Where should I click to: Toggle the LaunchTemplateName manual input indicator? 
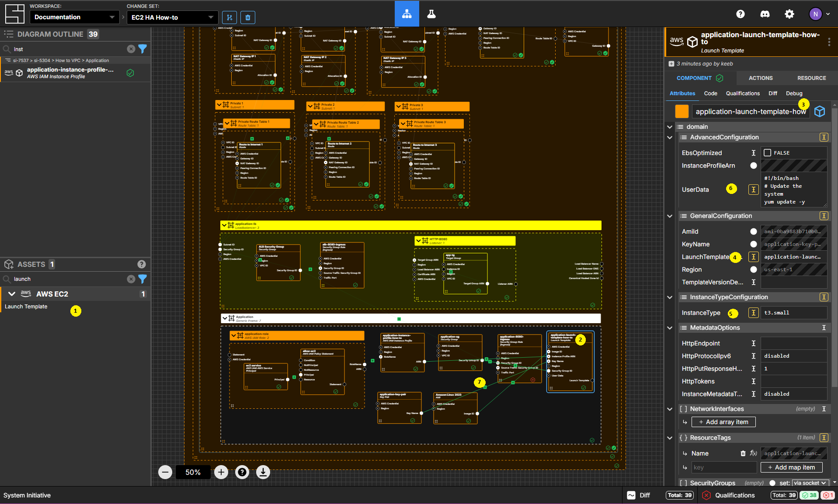(x=753, y=257)
